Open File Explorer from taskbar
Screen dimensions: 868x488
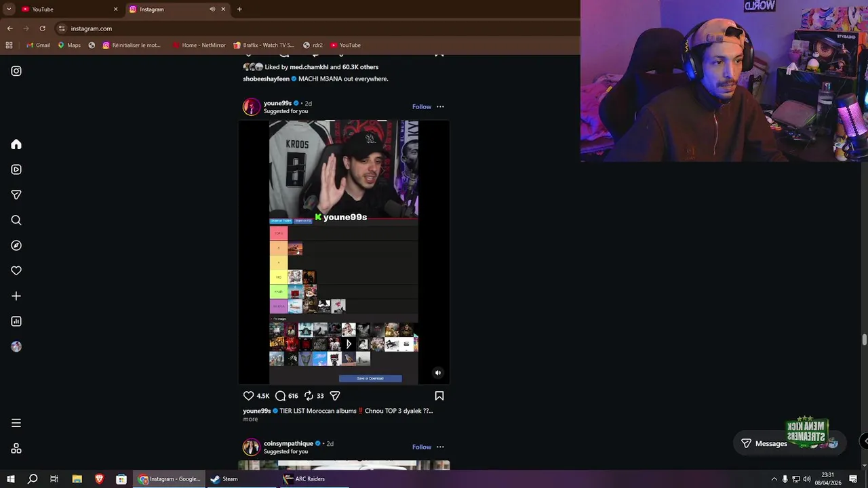pos(77,479)
